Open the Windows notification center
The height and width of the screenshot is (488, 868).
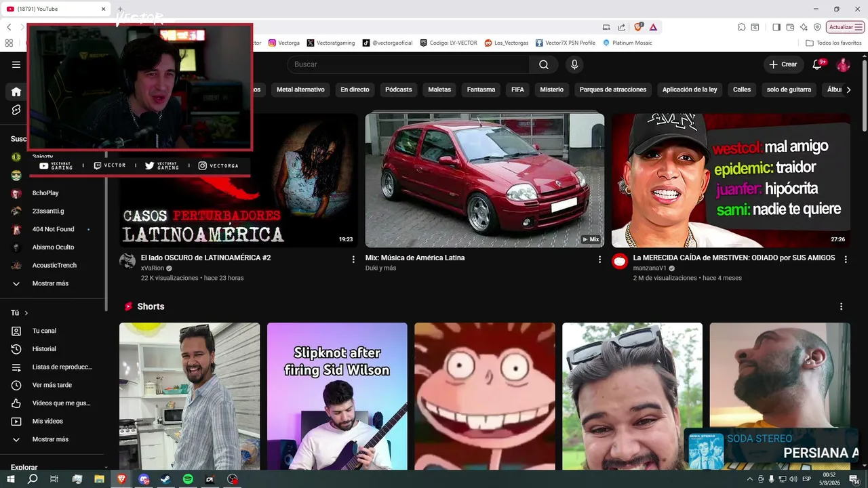pyautogui.click(x=854, y=479)
